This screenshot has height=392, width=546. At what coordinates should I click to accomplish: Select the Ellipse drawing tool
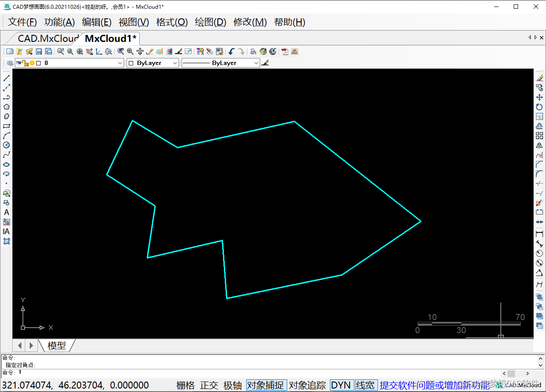7,164
